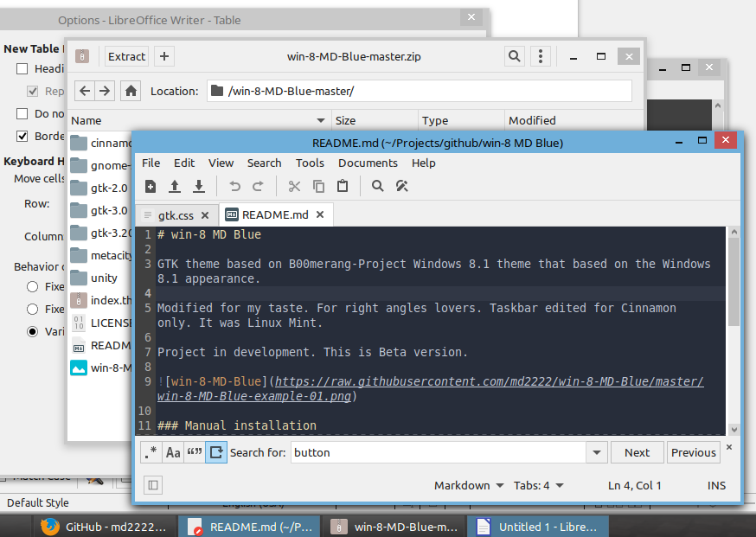The width and height of the screenshot is (756, 537).
Task: Open the File menu
Action: pos(151,163)
